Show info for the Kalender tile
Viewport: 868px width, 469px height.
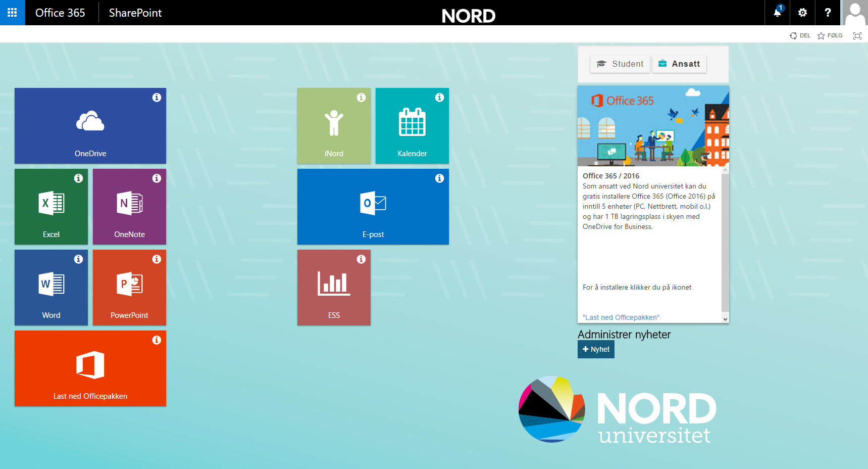(x=439, y=98)
